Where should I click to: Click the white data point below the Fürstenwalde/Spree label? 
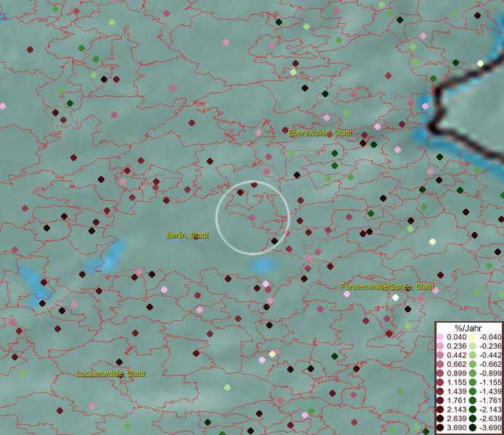(x=396, y=297)
